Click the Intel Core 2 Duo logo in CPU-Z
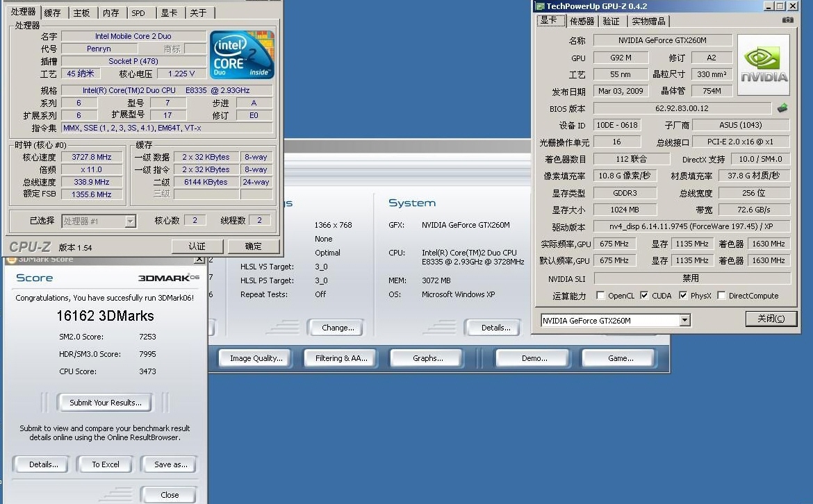The height and width of the screenshot is (504, 813). tap(242, 54)
